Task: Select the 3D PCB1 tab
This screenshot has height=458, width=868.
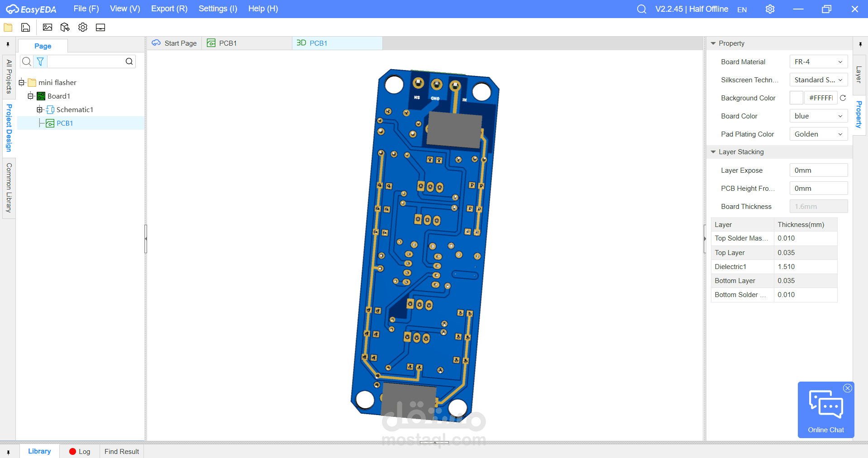Action: 337,43
